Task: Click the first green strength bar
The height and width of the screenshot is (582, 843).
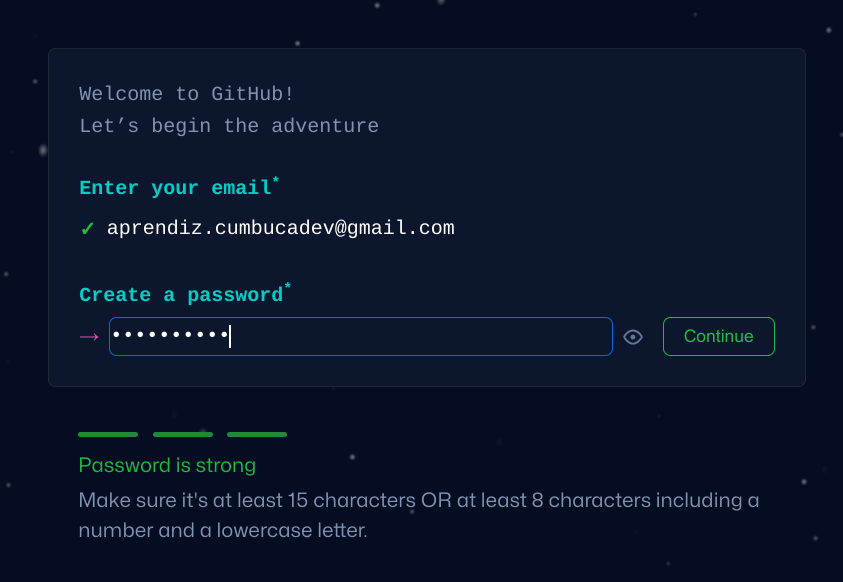Action: pyautogui.click(x=108, y=434)
